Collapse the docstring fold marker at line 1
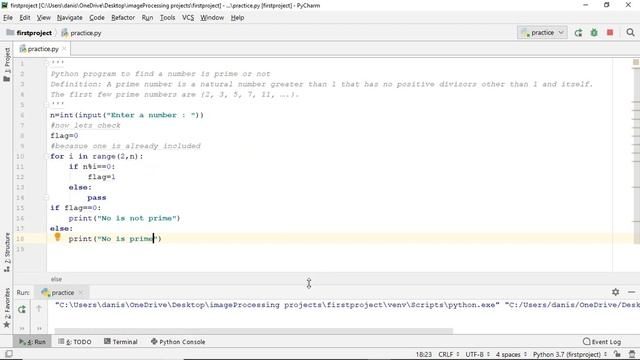Screen dimensions: 640x360 [x=46, y=63]
